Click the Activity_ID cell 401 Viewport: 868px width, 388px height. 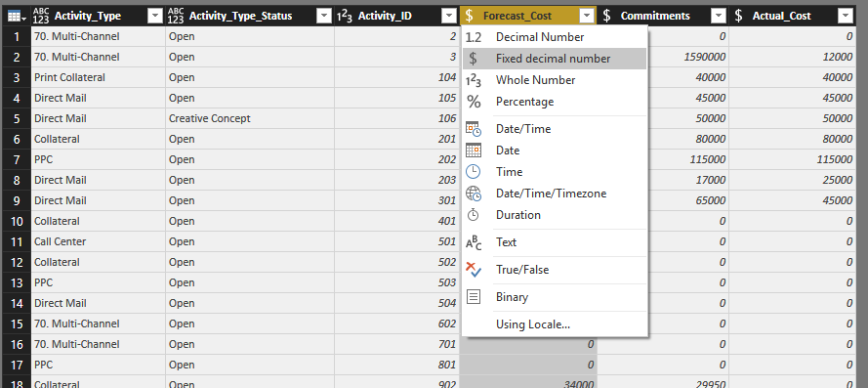coord(396,221)
